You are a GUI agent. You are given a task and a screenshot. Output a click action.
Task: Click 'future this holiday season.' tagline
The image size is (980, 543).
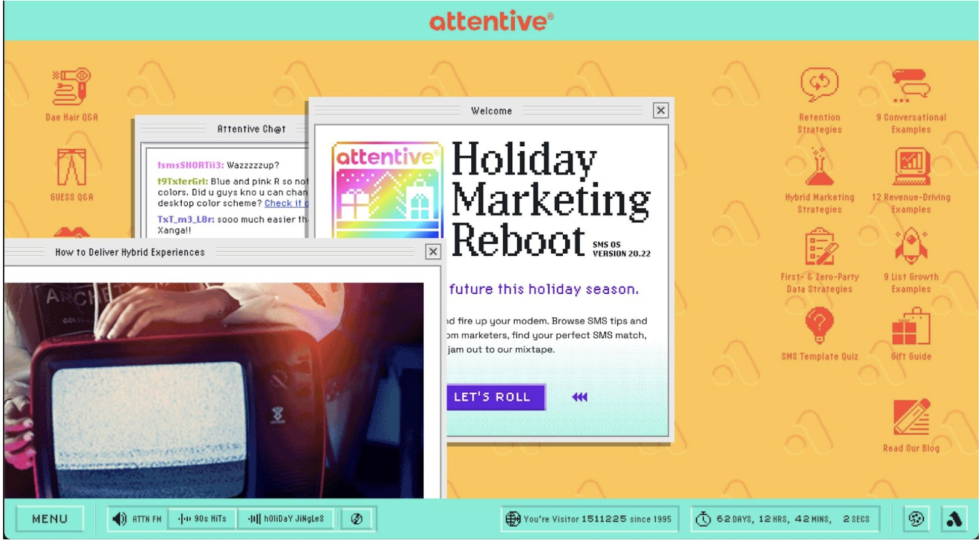pos(544,290)
